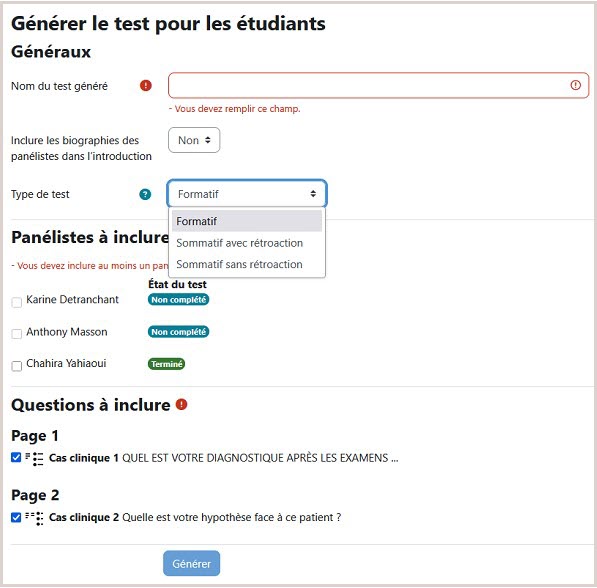Click the Générer button
The height and width of the screenshot is (588, 597).
192,563
